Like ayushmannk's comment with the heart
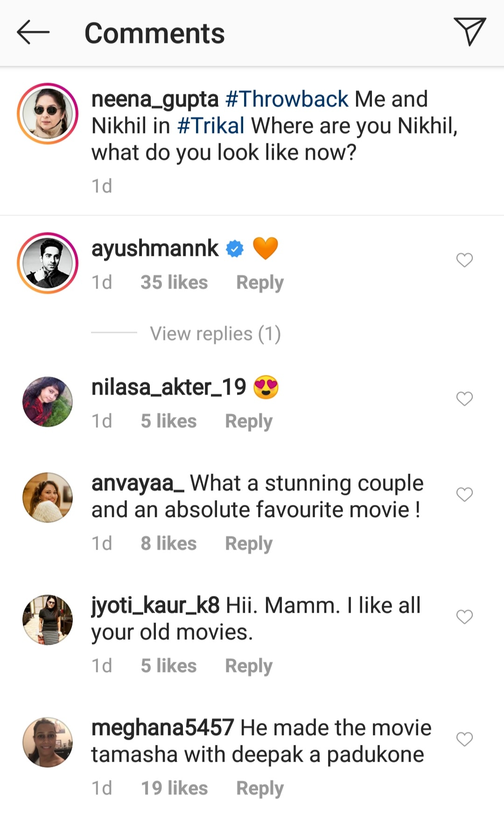This screenshot has height=822, width=504. click(464, 260)
